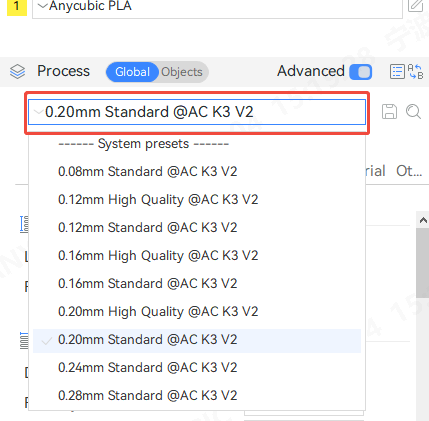Select 0.08mm Standard @AC K3 V2 preset
429x421 pixels.
[197, 172]
